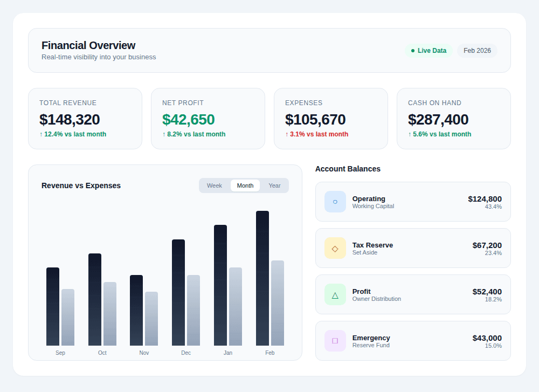Click the $52,400 Profit balance

(x=487, y=292)
